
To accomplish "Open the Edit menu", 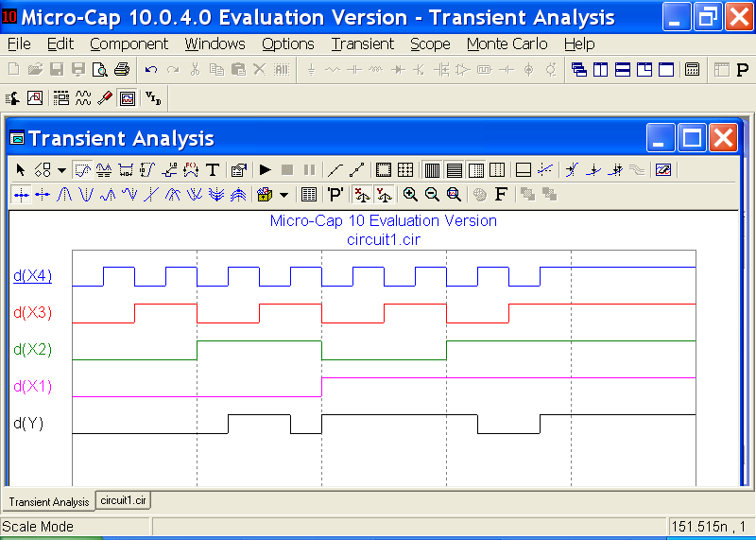I will click(x=60, y=44).
